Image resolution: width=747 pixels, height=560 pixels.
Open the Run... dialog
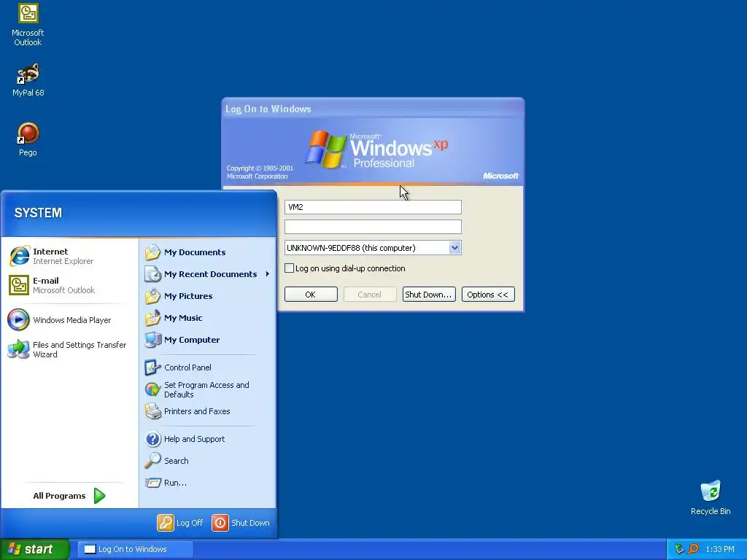[x=207, y=483]
